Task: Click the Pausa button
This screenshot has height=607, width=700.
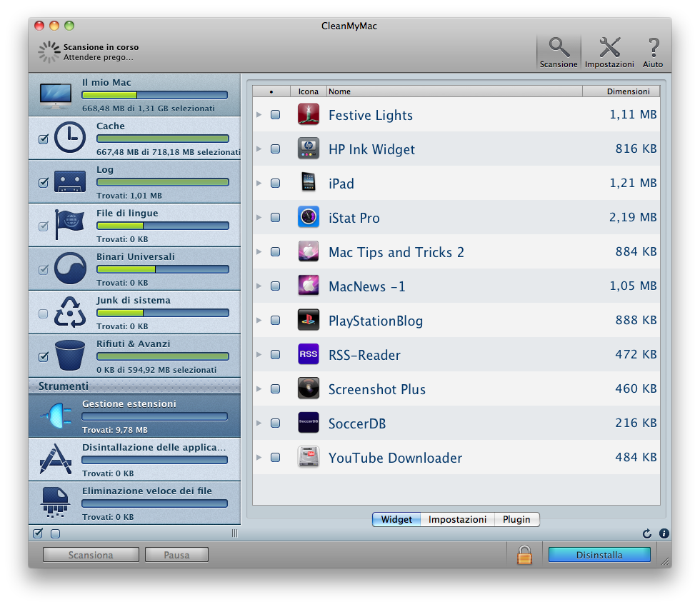Action: pos(176,555)
